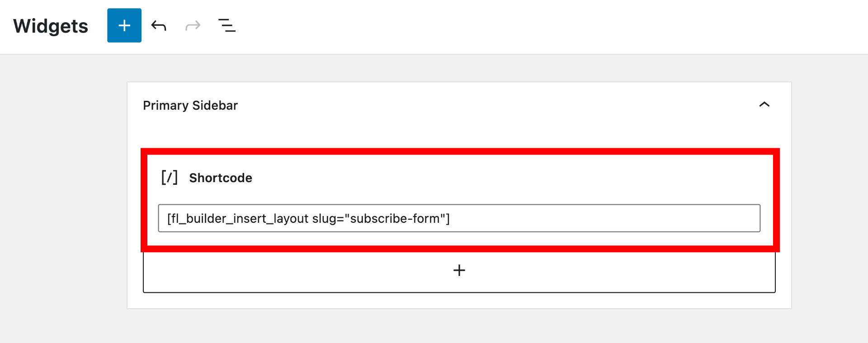The width and height of the screenshot is (868, 343).
Task: Toggle the Primary Sidebar panel open state
Action: pyautogui.click(x=764, y=104)
